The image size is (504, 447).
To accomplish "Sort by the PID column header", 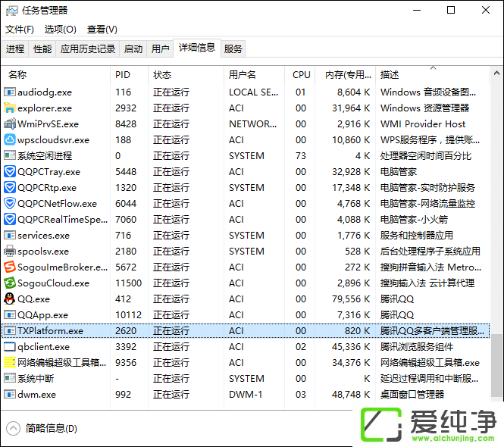I will 123,75.
